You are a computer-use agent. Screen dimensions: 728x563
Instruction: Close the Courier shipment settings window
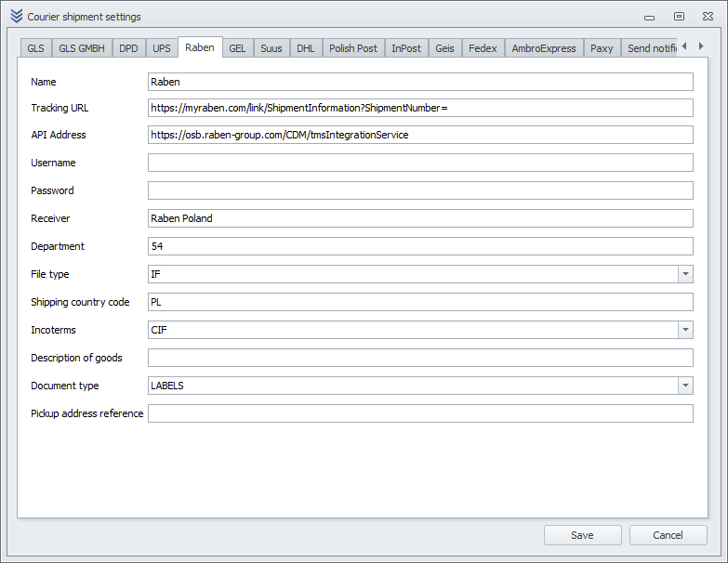[708, 16]
